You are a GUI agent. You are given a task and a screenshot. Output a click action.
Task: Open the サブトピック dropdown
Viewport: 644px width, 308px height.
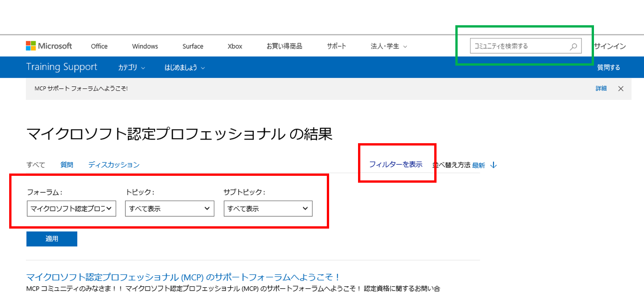(x=268, y=208)
